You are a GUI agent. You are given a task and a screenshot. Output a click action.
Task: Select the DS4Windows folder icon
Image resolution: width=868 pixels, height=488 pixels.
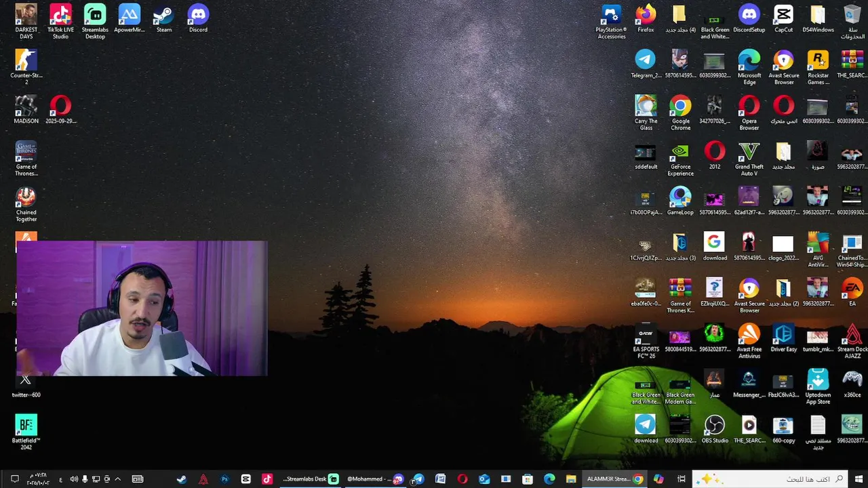point(818,18)
